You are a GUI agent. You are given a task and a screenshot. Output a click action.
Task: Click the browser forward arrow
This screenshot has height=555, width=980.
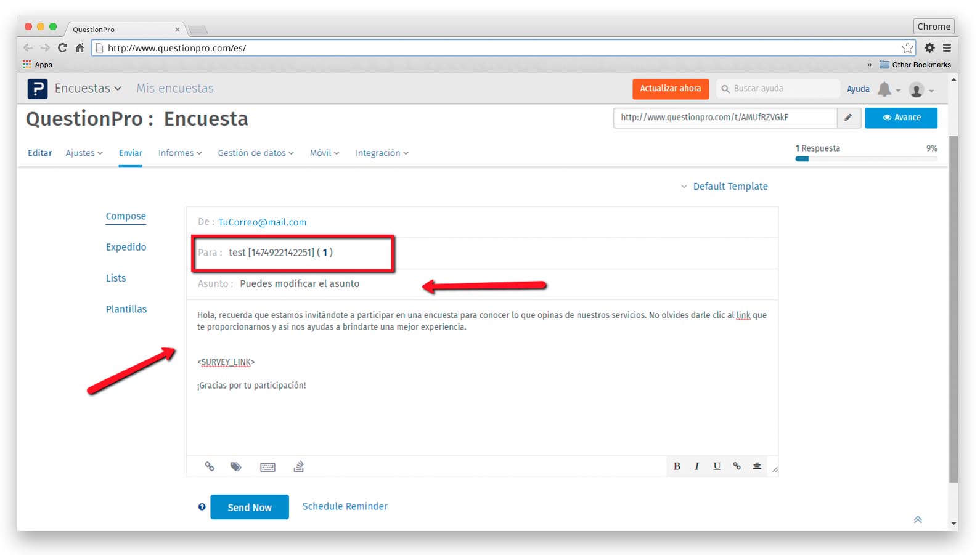[45, 47]
